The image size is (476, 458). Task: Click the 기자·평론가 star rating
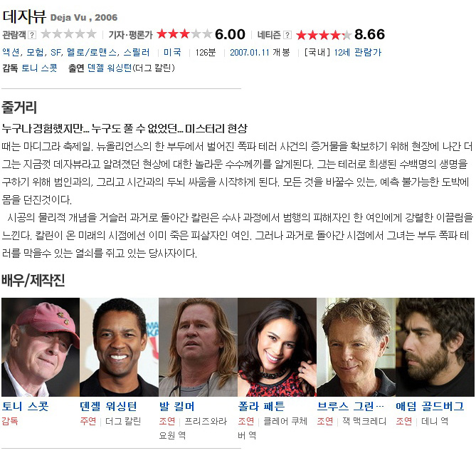click(x=184, y=34)
